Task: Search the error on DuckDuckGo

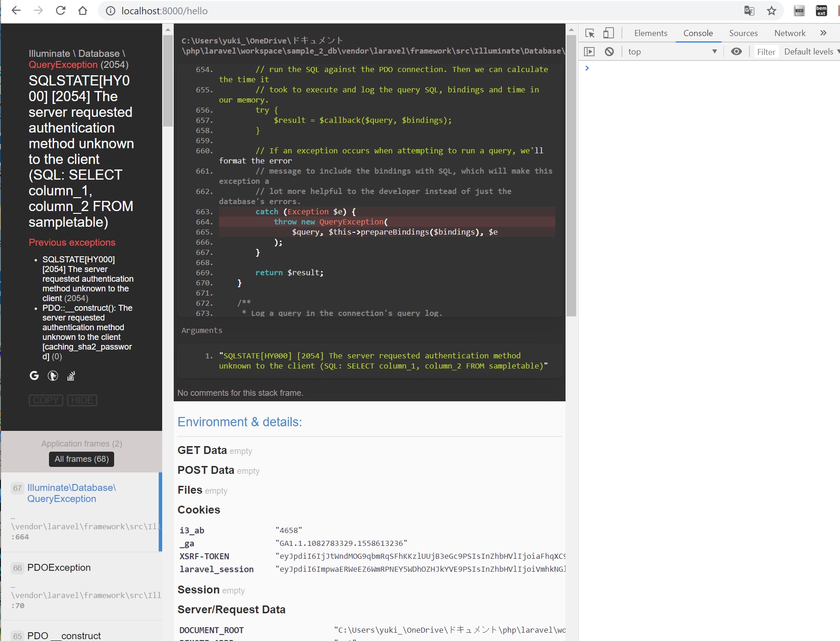Action: coord(53,376)
